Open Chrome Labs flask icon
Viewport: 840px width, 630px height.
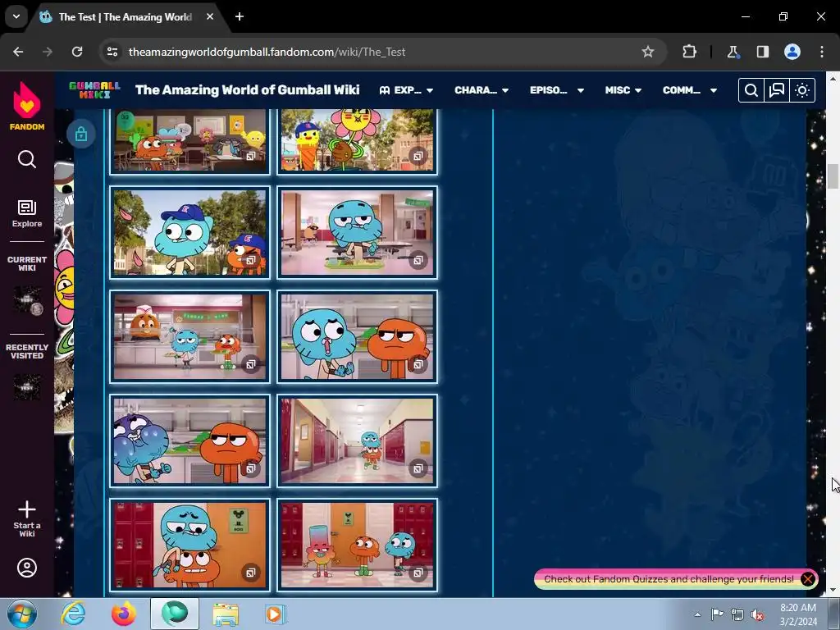pyautogui.click(x=733, y=52)
